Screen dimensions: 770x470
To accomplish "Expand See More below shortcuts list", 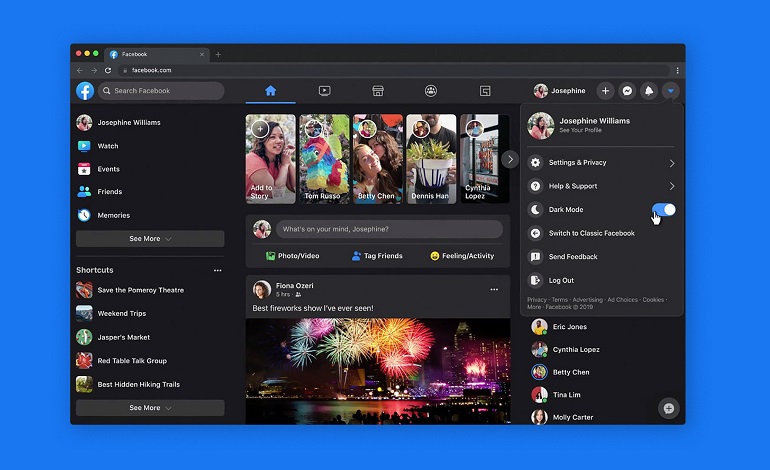I will click(x=150, y=408).
